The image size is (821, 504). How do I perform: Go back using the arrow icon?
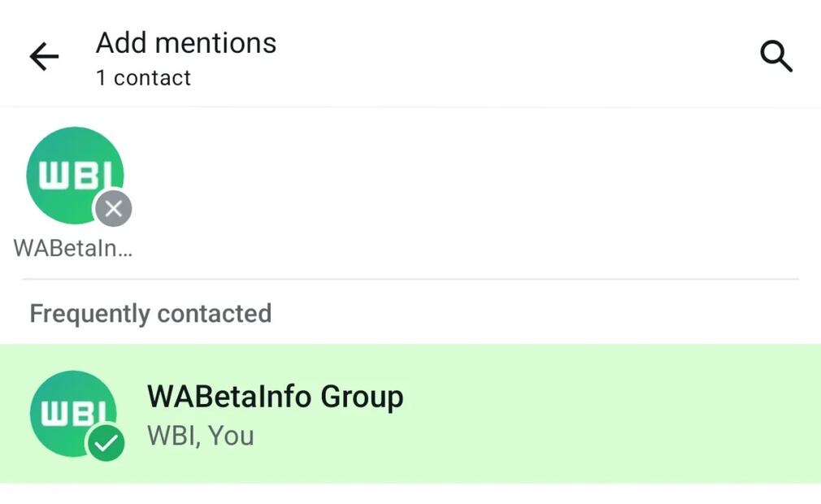point(44,57)
